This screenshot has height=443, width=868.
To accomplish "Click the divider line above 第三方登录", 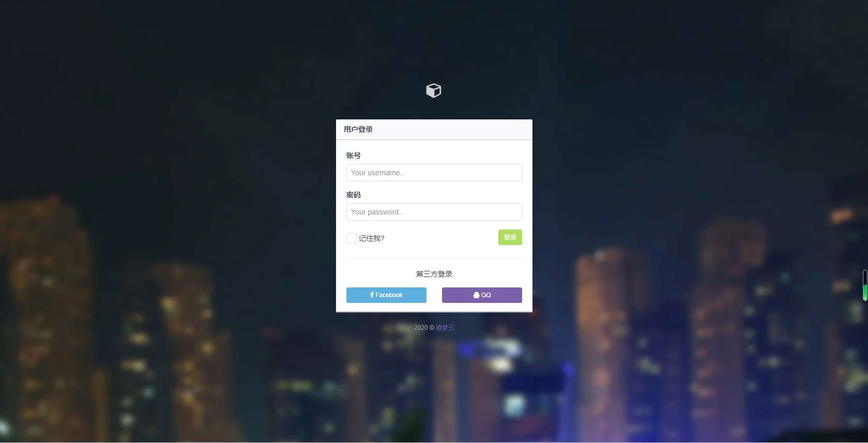I will (x=434, y=258).
